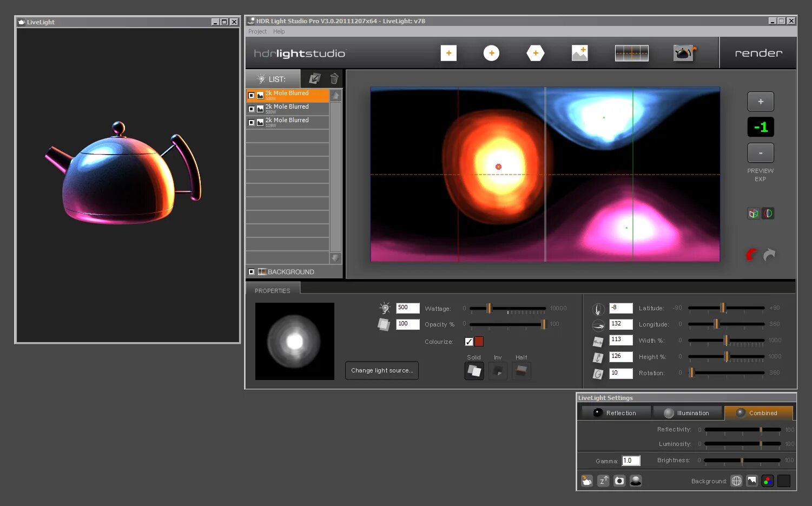Add a picture light source
Viewport: 812px width, 506px height.
tap(580, 53)
